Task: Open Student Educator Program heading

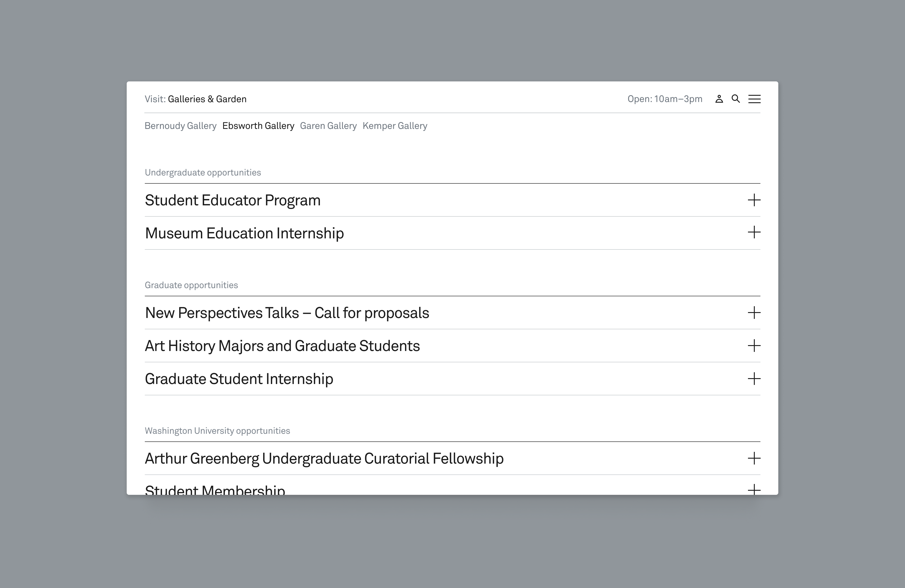Action: 233,200
